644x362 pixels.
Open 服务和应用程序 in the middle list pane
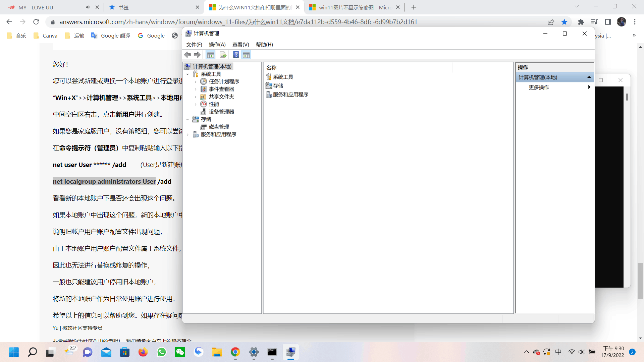290,95
